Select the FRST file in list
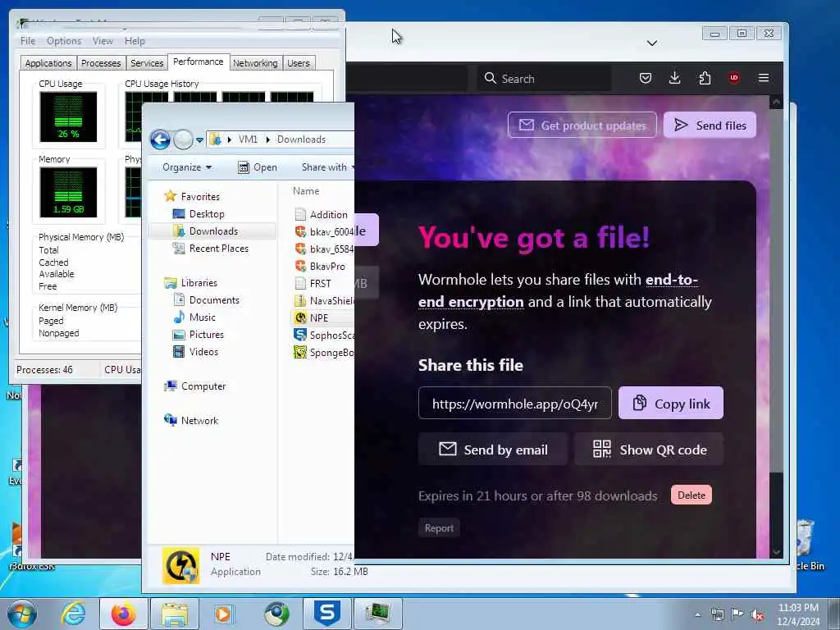Viewport: 840px width, 630px height. tap(313, 283)
